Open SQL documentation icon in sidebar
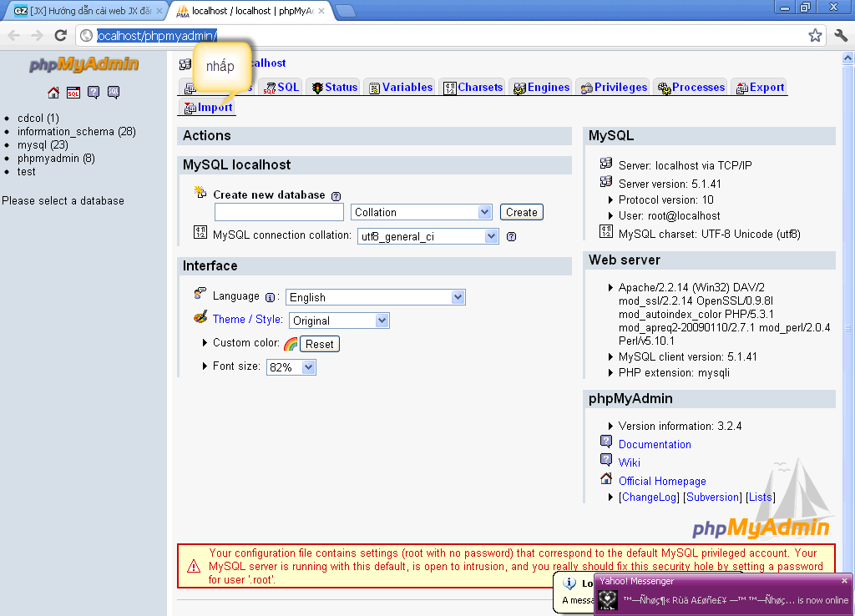 pyautogui.click(x=114, y=93)
